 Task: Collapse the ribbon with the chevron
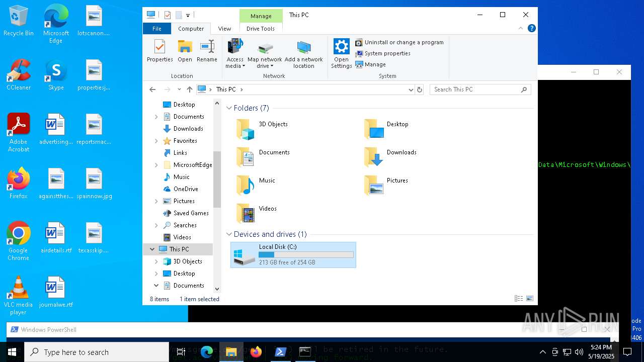click(x=522, y=29)
